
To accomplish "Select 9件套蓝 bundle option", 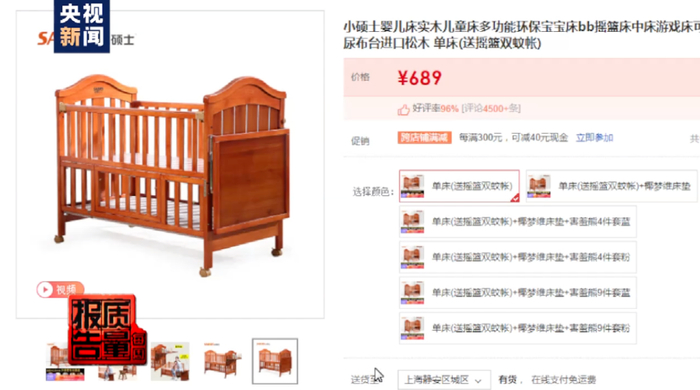I will coord(518,293).
